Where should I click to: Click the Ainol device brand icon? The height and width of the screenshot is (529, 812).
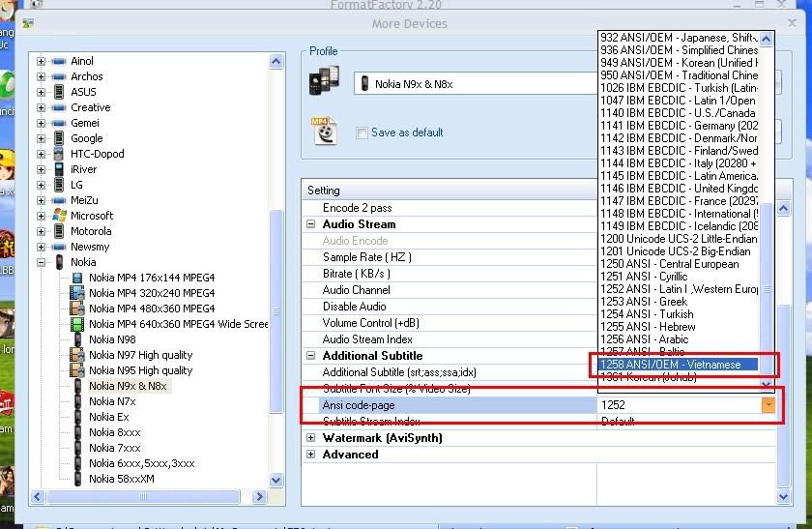[x=59, y=61]
